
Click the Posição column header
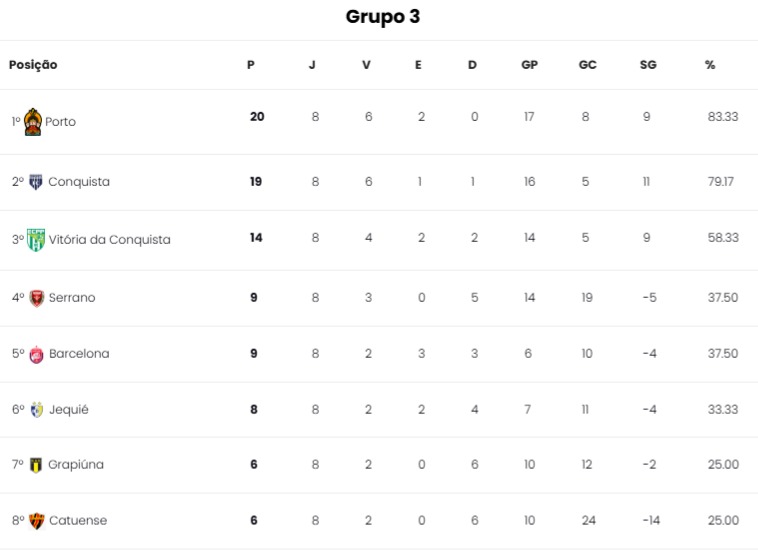pyautogui.click(x=33, y=65)
